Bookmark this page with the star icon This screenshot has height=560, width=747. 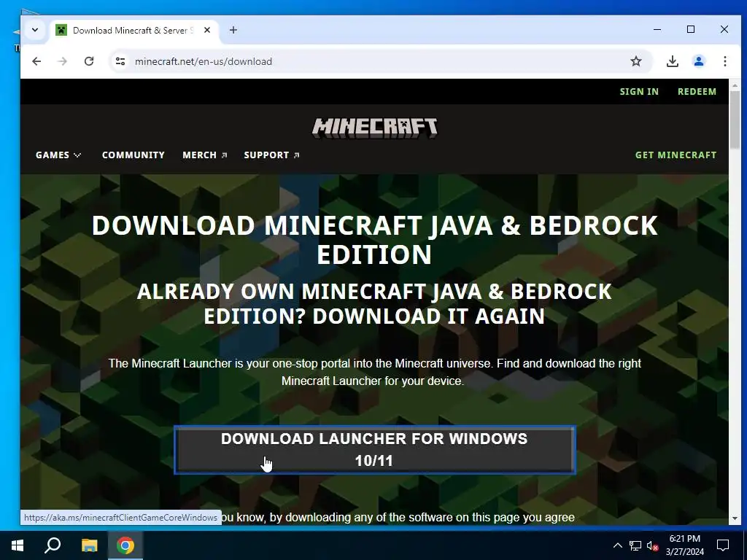point(636,61)
